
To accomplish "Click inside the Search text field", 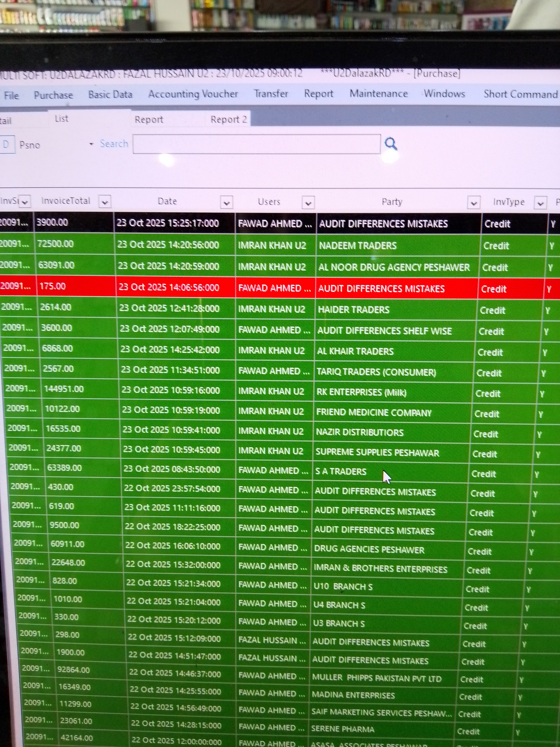I will click(x=256, y=144).
